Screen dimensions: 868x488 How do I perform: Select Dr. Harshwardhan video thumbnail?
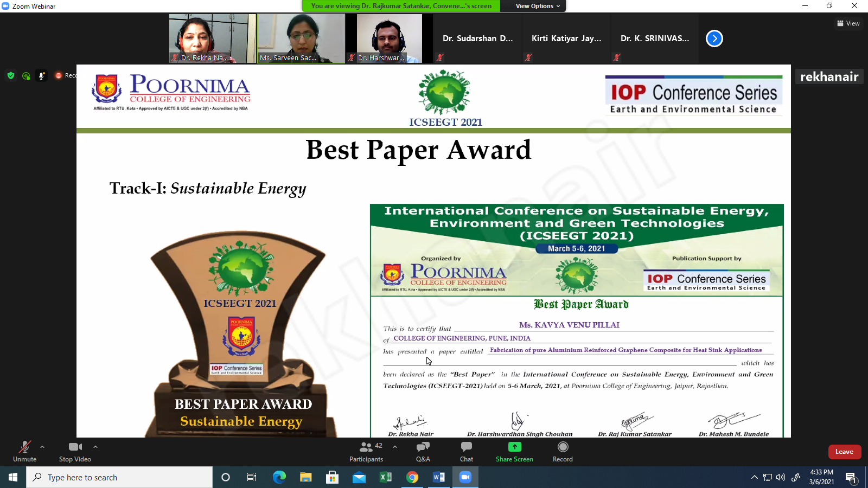390,38
